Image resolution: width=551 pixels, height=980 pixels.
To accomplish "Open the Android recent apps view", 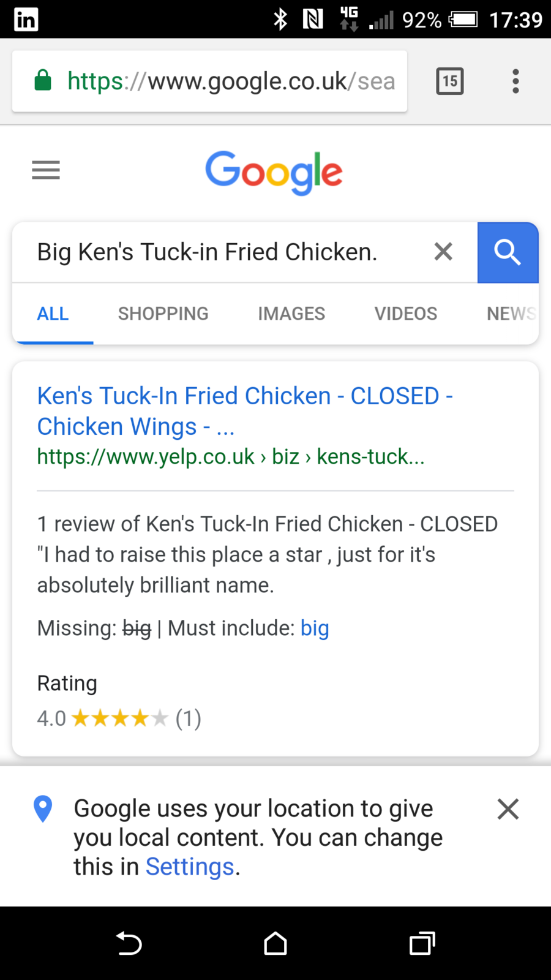I will (422, 943).
